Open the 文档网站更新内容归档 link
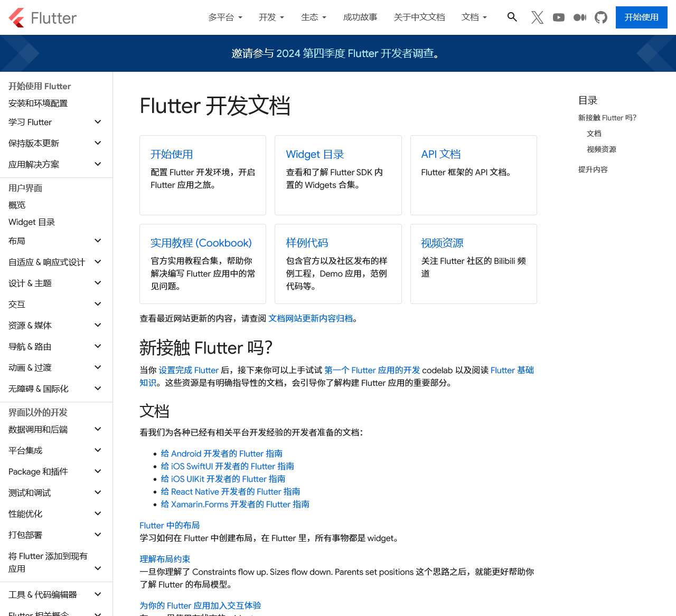This screenshot has width=676, height=616. point(311,318)
